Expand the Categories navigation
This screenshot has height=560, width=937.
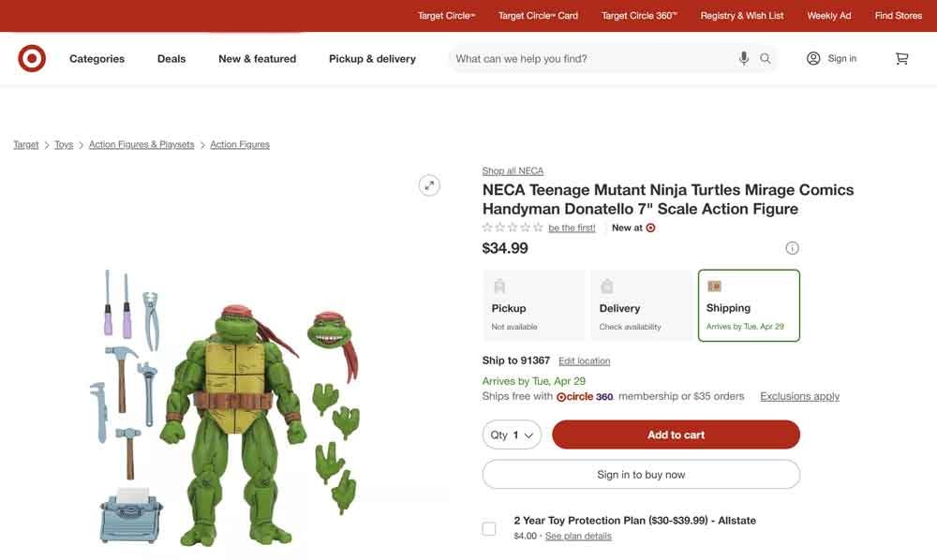(97, 57)
